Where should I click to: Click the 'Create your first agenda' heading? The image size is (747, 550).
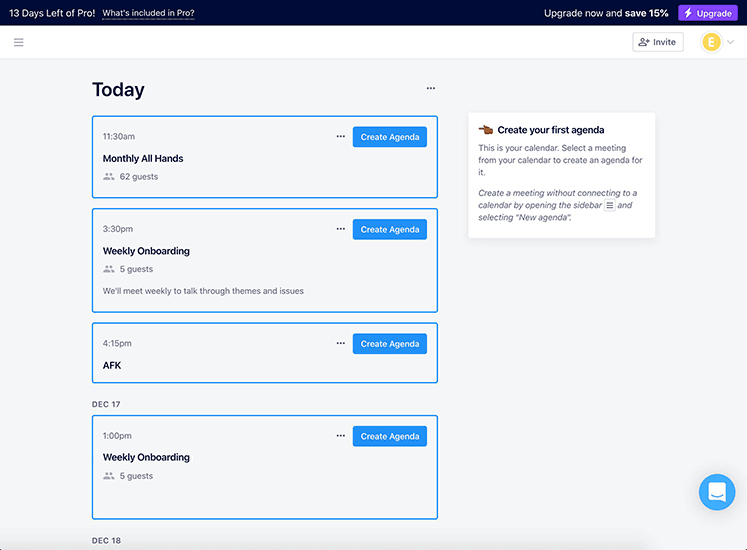tap(551, 130)
